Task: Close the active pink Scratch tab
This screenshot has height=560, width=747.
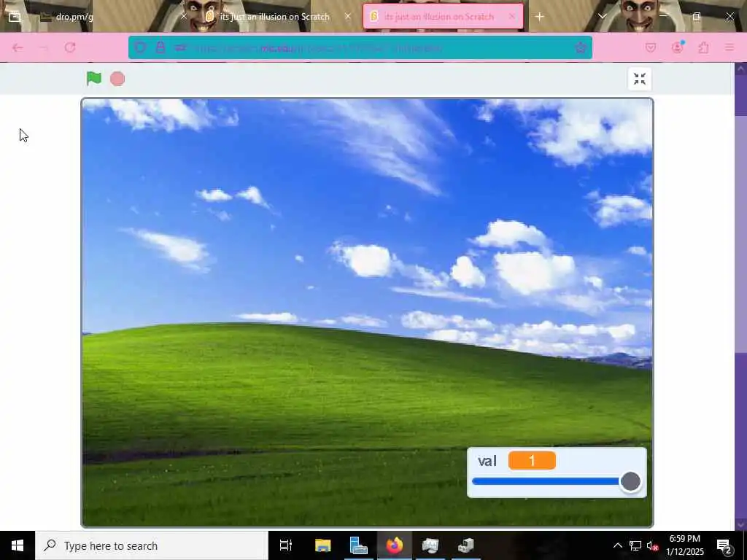Action: [511, 17]
